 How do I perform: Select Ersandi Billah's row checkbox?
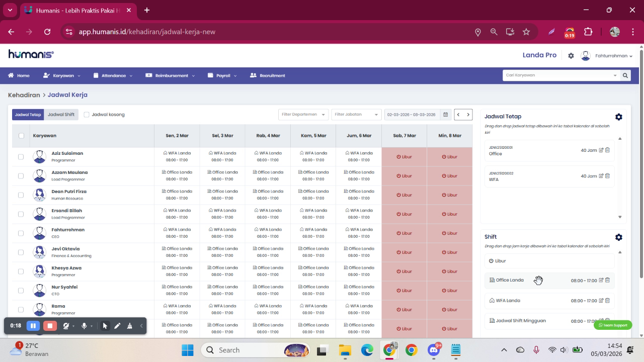pyautogui.click(x=21, y=214)
